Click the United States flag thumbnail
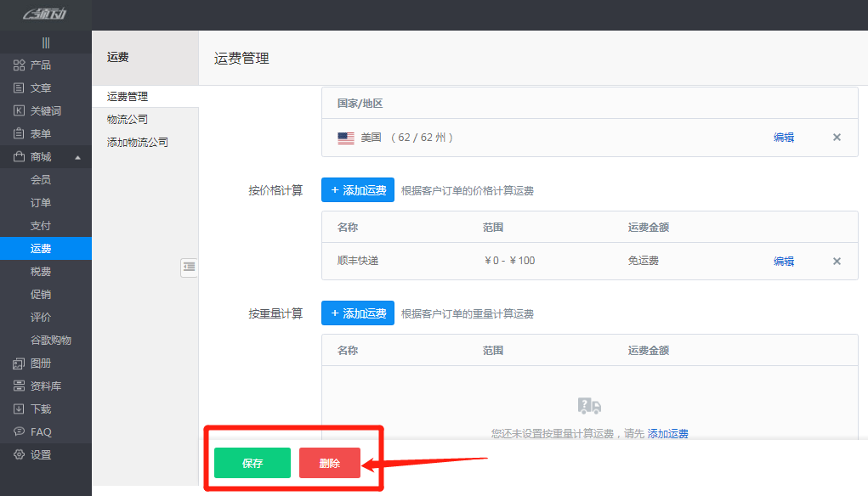Viewport: 868px width, 496px height. tap(345, 137)
